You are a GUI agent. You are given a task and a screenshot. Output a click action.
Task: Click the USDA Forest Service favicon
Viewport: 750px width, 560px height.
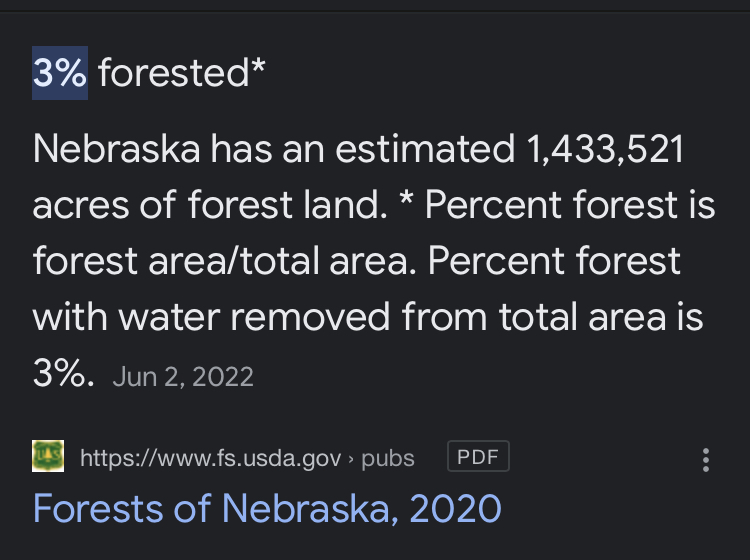pos(48,456)
